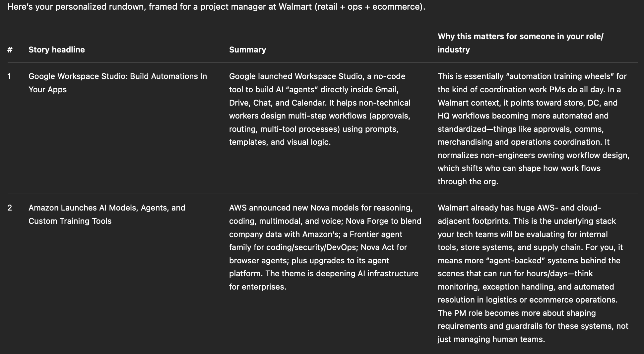This screenshot has width=644, height=354.
Task: Click 'Custom Training Tools' in the second headline
Action: [70, 221]
